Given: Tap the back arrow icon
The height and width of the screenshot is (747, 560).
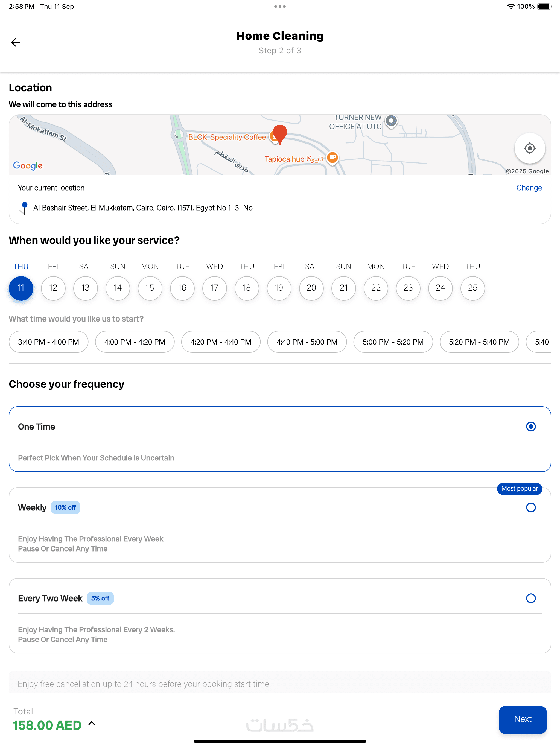Looking at the screenshot, I should click(x=16, y=42).
